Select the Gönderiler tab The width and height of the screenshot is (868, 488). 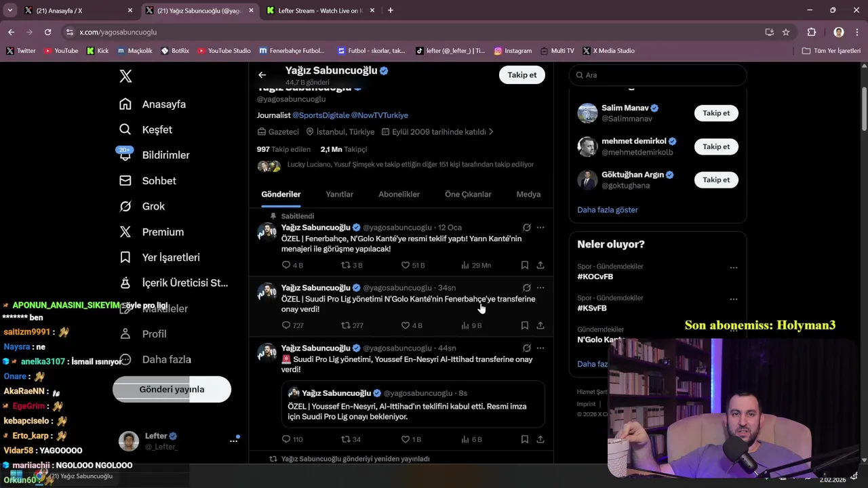pyautogui.click(x=281, y=195)
